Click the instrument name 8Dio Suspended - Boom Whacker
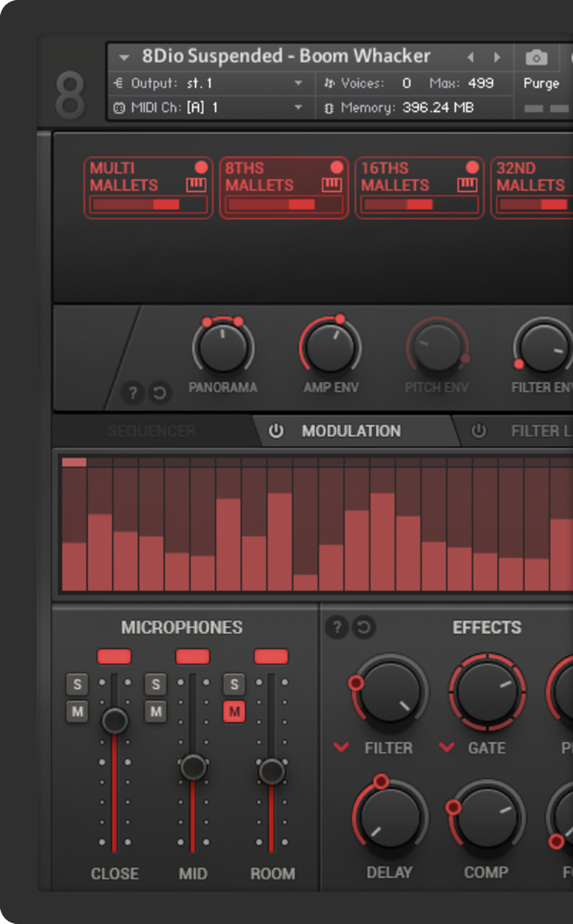The image size is (573, 924). (286, 56)
